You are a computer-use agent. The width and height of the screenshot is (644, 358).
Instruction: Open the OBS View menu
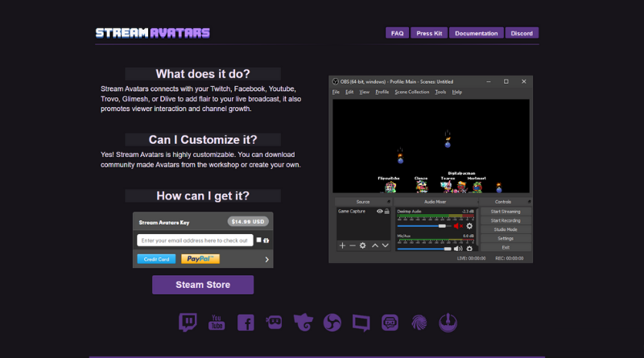365,92
